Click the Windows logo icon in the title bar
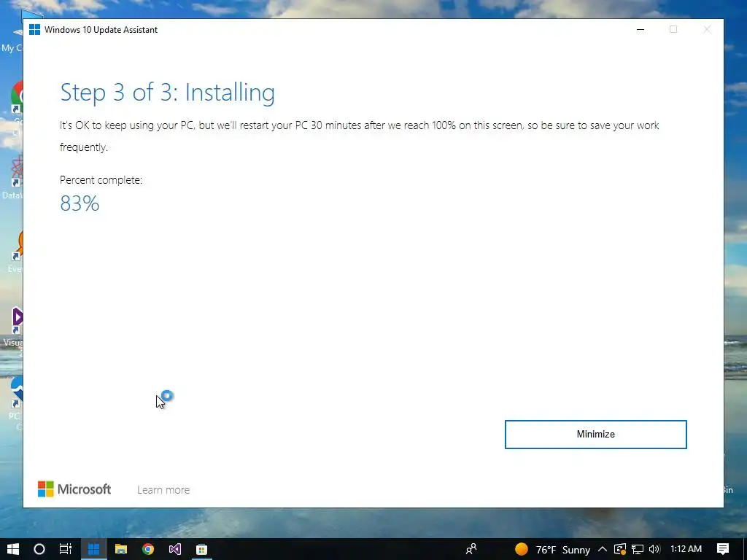The height and width of the screenshot is (560, 747). coord(34,29)
